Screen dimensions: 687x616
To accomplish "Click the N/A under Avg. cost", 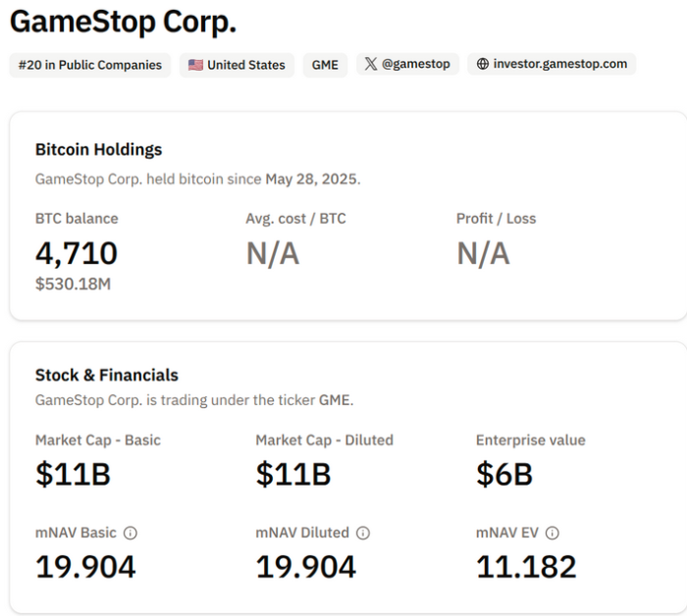I will [273, 253].
